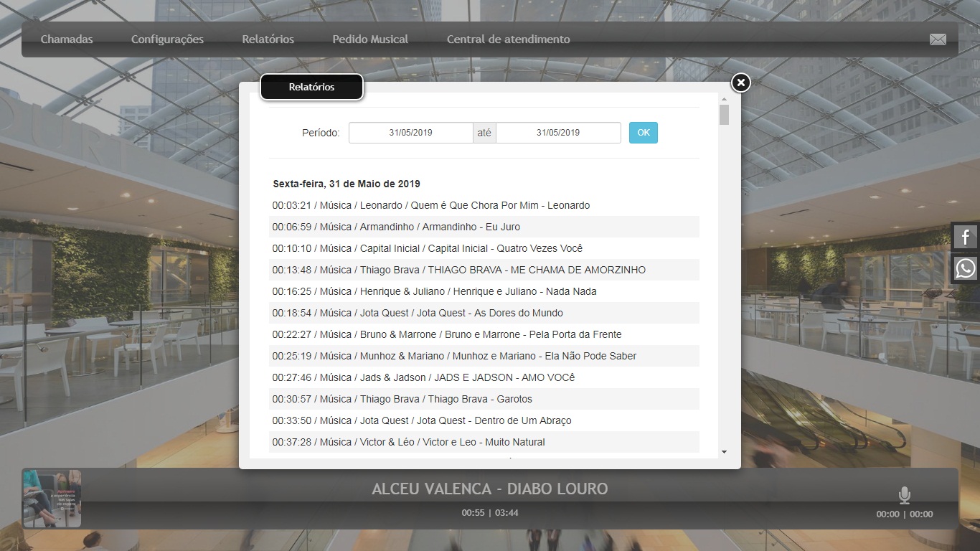Select the 00:03:21 Leonardo song entry

click(430, 205)
